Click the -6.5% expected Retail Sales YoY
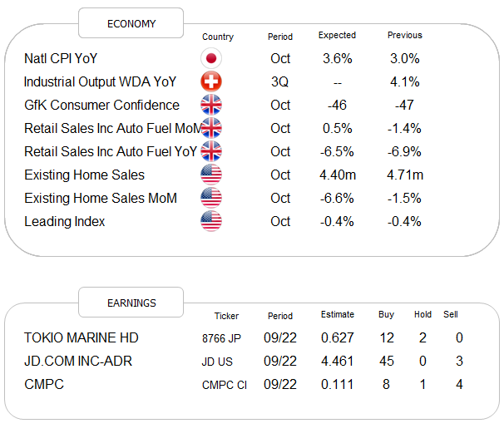The height and width of the screenshot is (443, 504). (337, 151)
